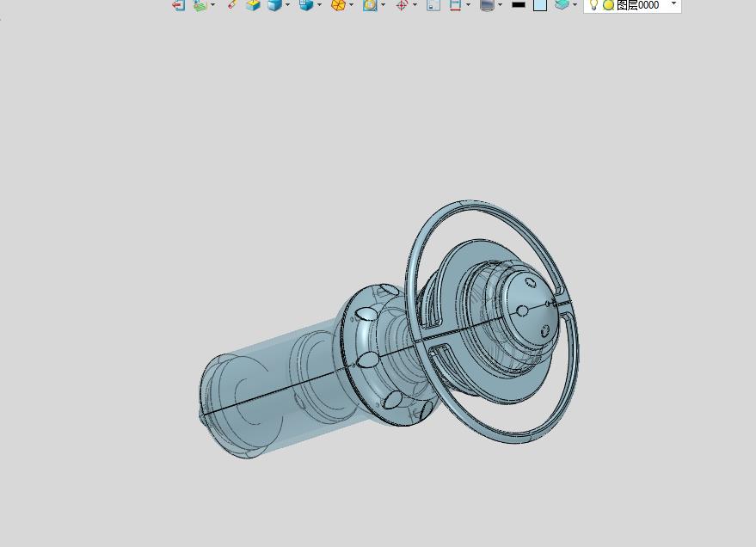Click the black line color swatch
This screenshot has width=756, height=547.
tap(519, 4)
